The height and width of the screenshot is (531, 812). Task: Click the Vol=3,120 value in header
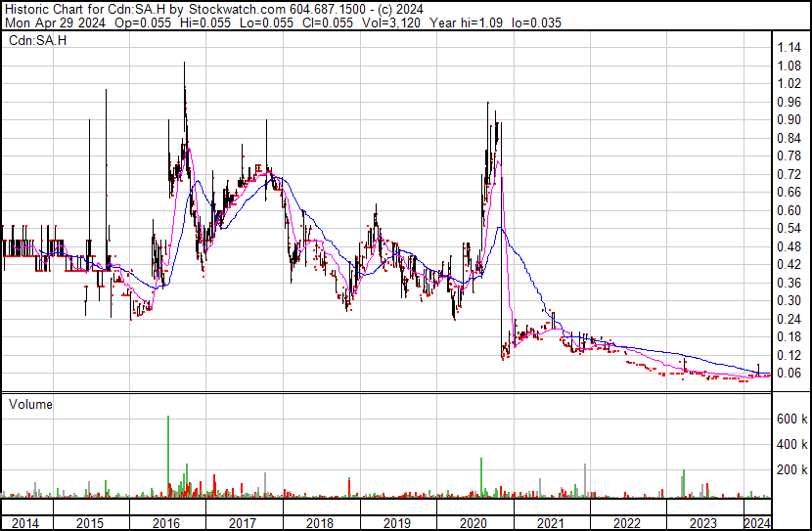[391, 22]
